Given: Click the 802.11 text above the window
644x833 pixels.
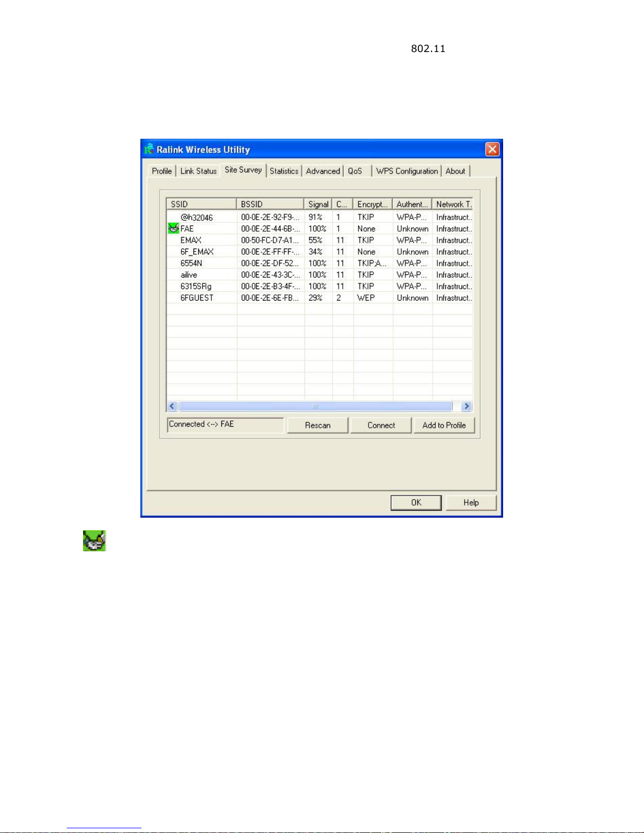Looking at the screenshot, I should [x=428, y=48].
